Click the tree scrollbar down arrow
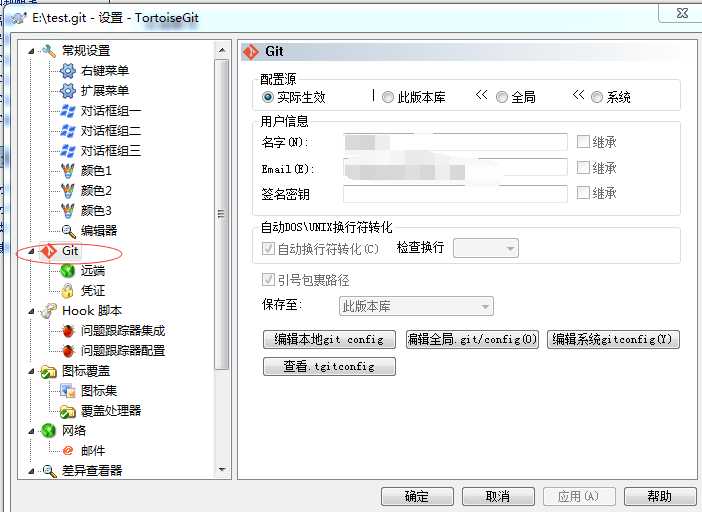Viewport: 702px width, 512px height. click(222, 469)
